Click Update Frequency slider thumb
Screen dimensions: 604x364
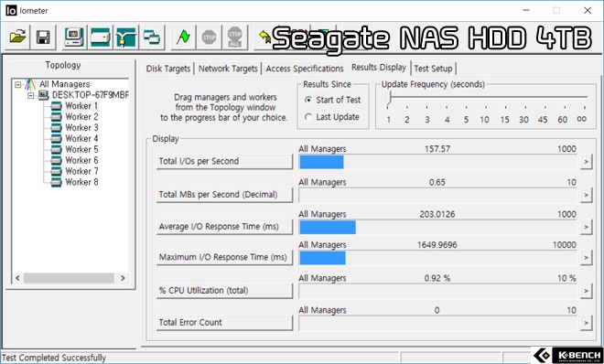click(x=388, y=99)
